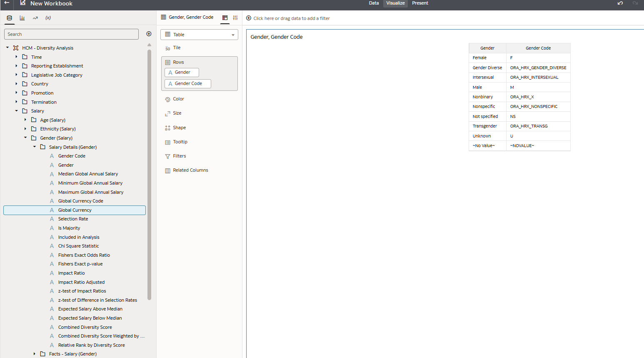The height and width of the screenshot is (358, 644).
Task: Click table icon beside Gender, Gender Code title
Action: 164,17
